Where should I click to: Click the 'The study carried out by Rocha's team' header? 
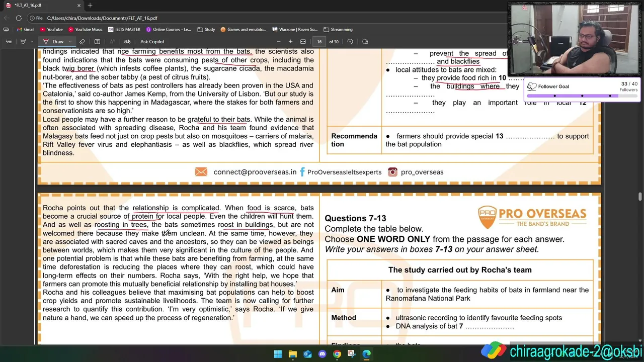pyautogui.click(x=460, y=270)
